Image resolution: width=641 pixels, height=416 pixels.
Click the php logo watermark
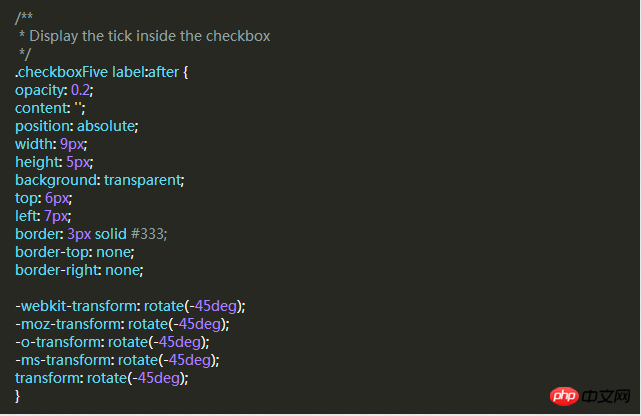pos(564,396)
